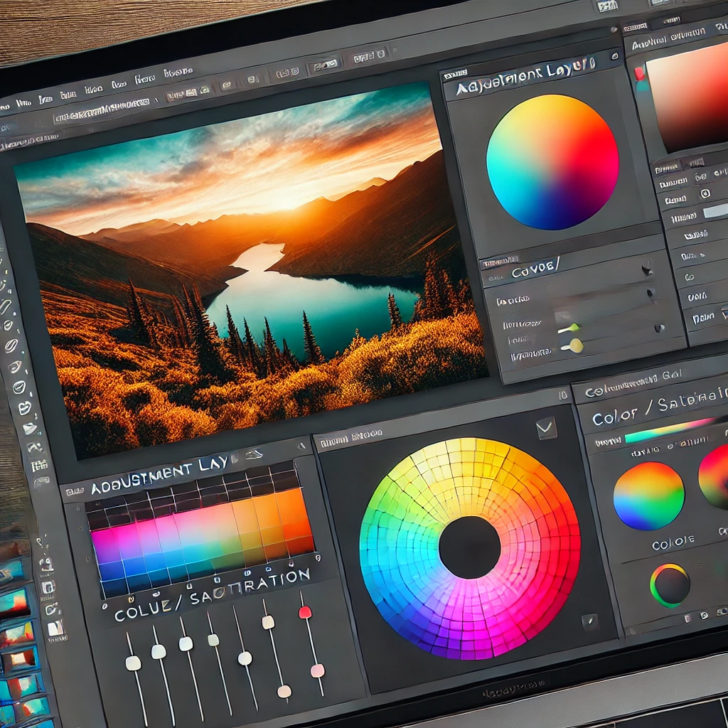The image size is (728, 728).
Task: Expand the arrow at right of the Covoe/ header
Action: point(646,269)
